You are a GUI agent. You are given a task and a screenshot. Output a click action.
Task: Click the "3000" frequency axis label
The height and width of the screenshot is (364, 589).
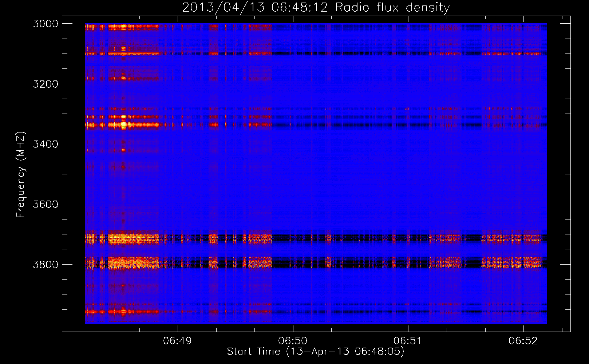(46, 24)
